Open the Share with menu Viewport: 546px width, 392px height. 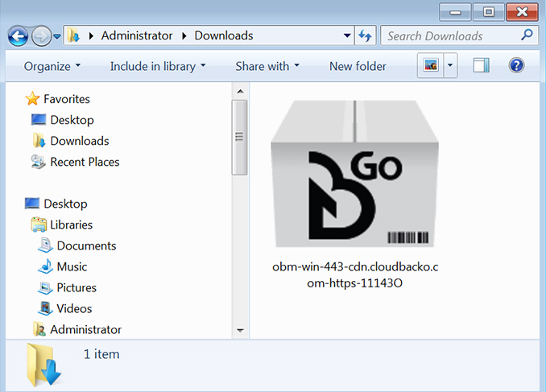point(267,66)
